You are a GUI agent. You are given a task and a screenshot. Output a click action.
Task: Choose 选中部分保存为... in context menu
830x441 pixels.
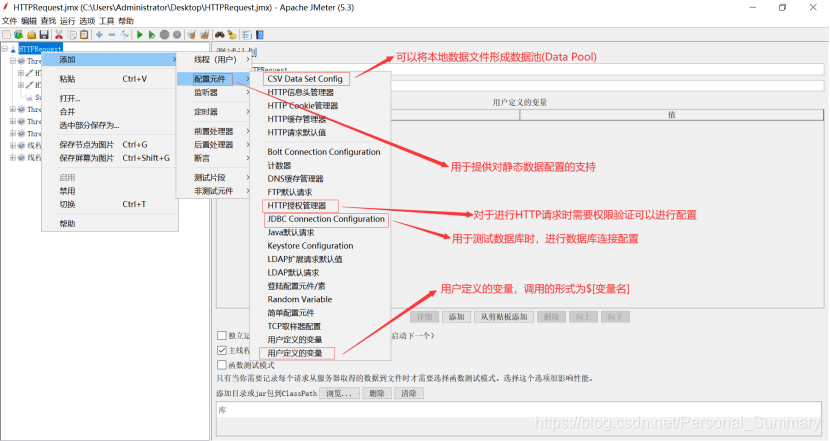coord(110,125)
